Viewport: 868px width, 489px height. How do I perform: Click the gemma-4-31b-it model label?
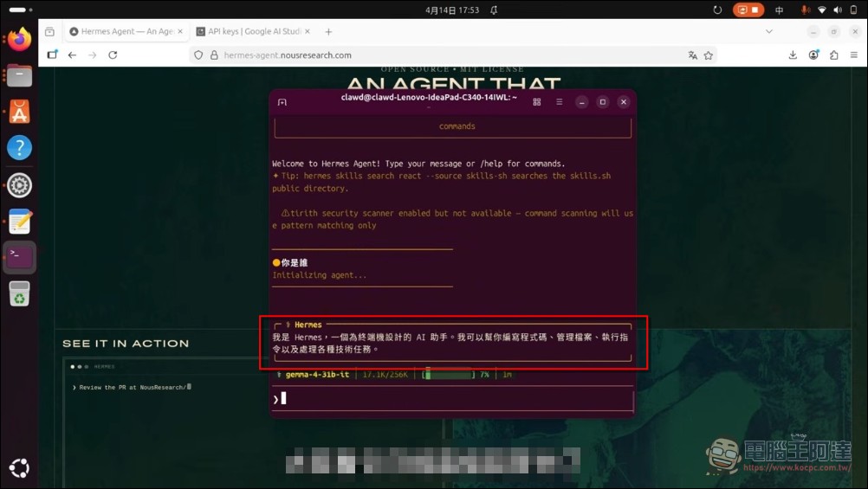[317, 375]
